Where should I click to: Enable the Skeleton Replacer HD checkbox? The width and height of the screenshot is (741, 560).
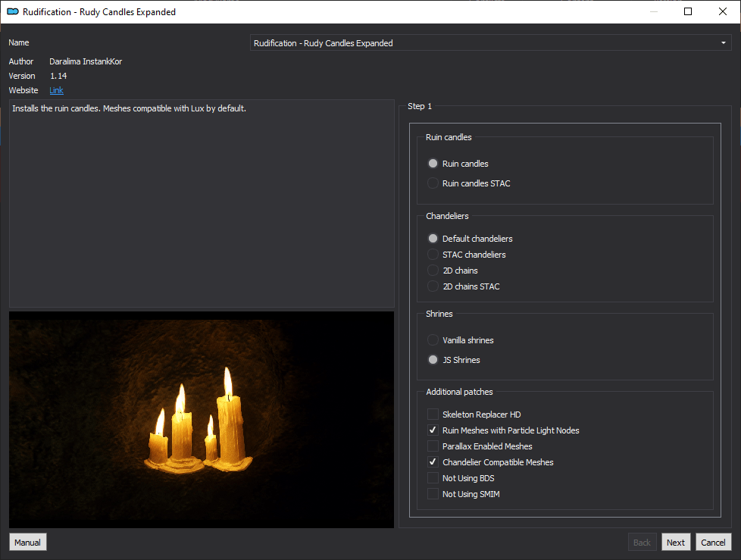click(x=433, y=415)
